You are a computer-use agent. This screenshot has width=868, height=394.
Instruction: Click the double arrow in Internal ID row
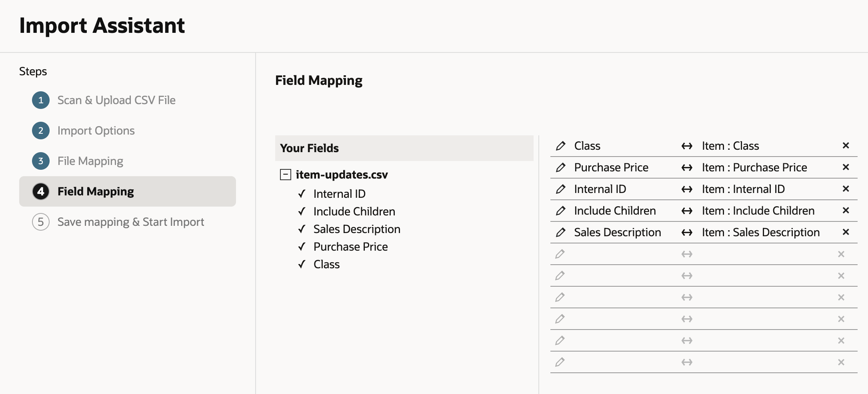click(x=687, y=189)
